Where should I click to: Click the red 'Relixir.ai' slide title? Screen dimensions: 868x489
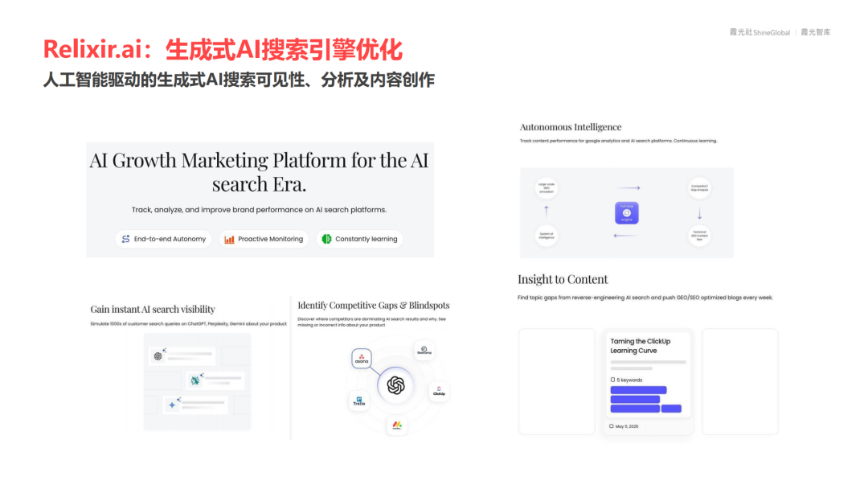[x=223, y=50]
